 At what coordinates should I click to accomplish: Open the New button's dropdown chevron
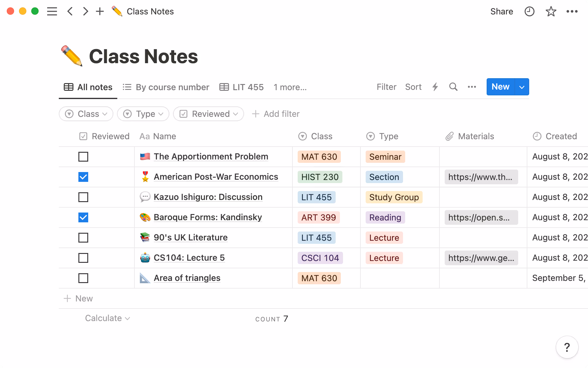click(x=521, y=87)
